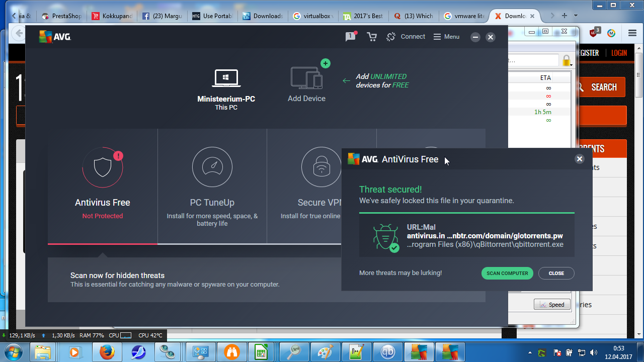This screenshot has height=362, width=644.
Task: Switch to the PrestaShop browser tab
Action: pos(62,16)
